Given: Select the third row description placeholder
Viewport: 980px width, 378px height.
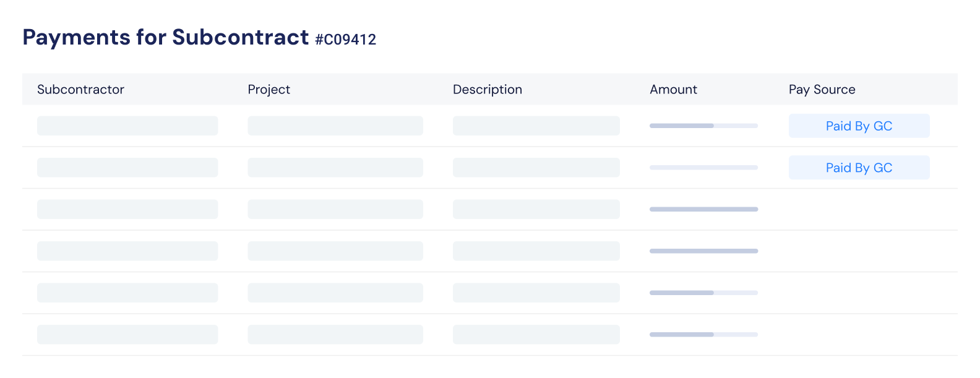Looking at the screenshot, I should click(536, 209).
